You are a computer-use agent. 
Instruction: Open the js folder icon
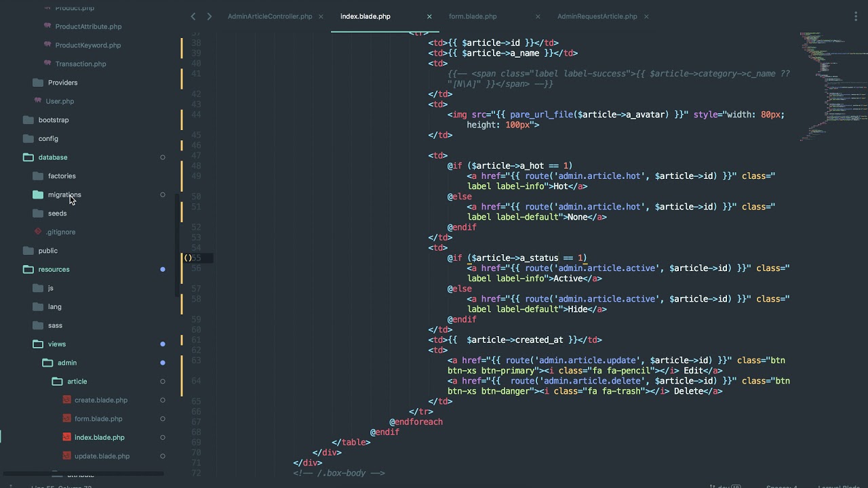tap(38, 288)
